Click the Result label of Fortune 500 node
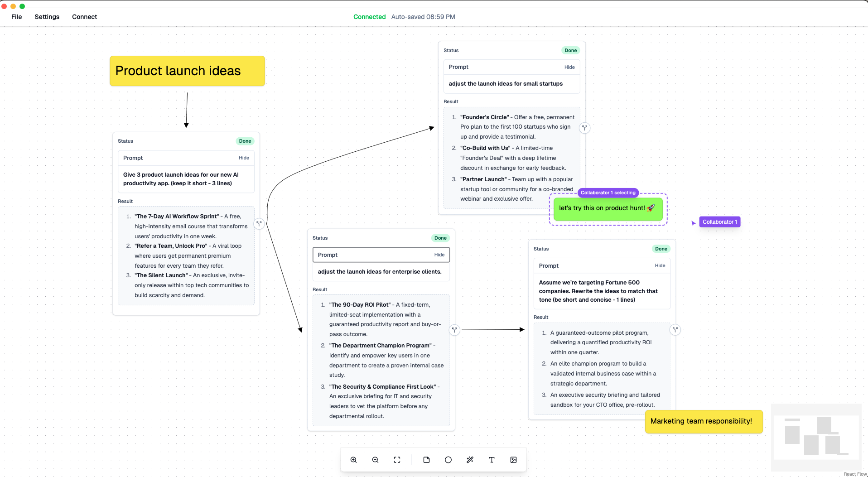868x477 pixels. [x=541, y=317]
